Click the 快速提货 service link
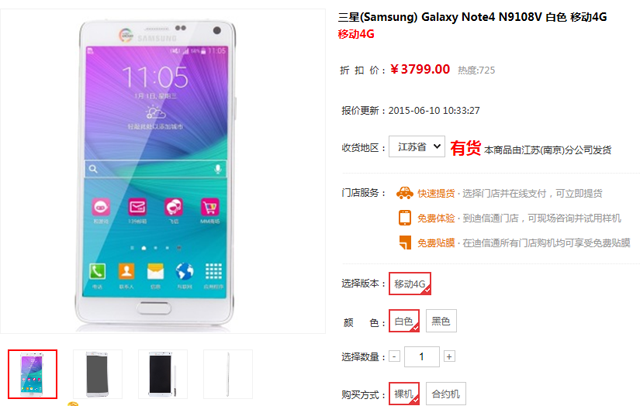Image resolution: width=640 pixels, height=406 pixels. click(436, 193)
